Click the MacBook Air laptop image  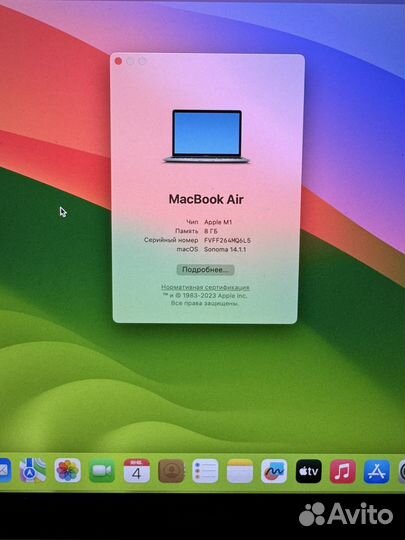point(207,136)
